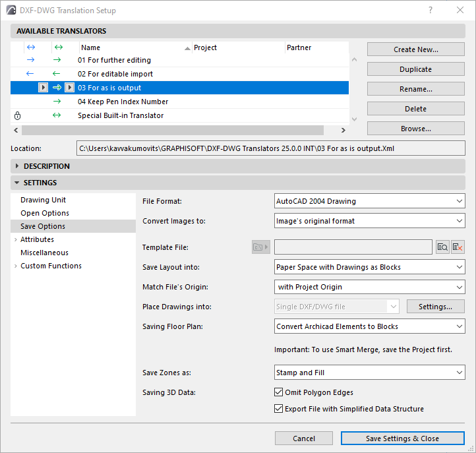Click the Duplicate button
The width and height of the screenshot is (476, 453).
point(415,69)
